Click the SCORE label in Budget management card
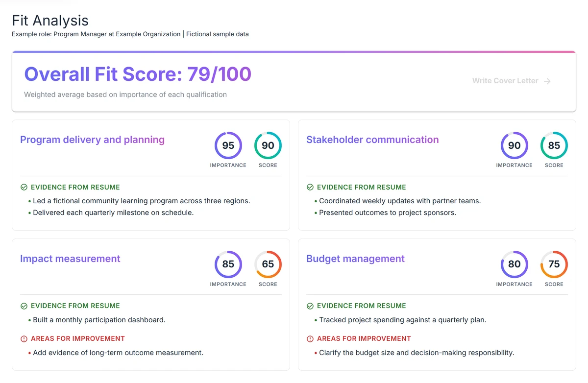The image size is (588, 383). click(554, 285)
